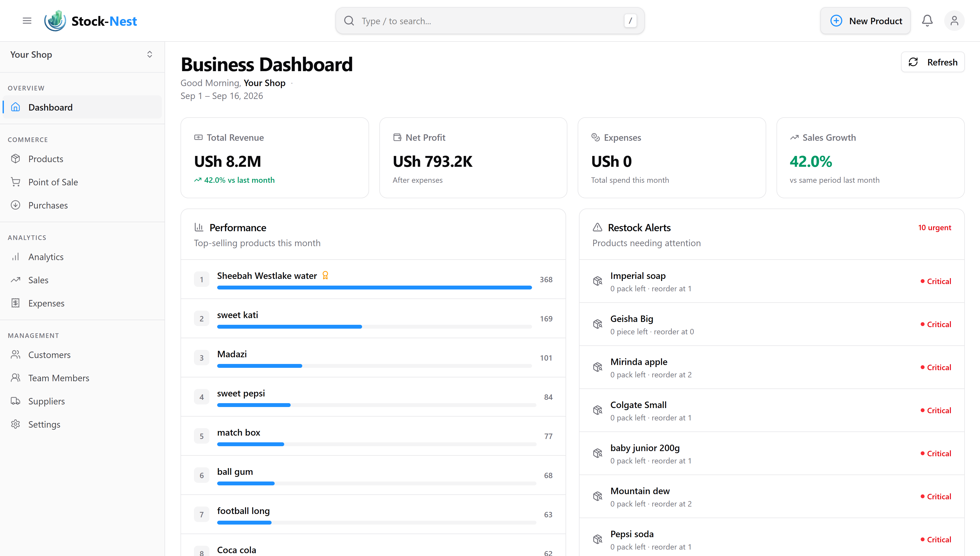Click the package icon beside Mountain dew

click(598, 496)
